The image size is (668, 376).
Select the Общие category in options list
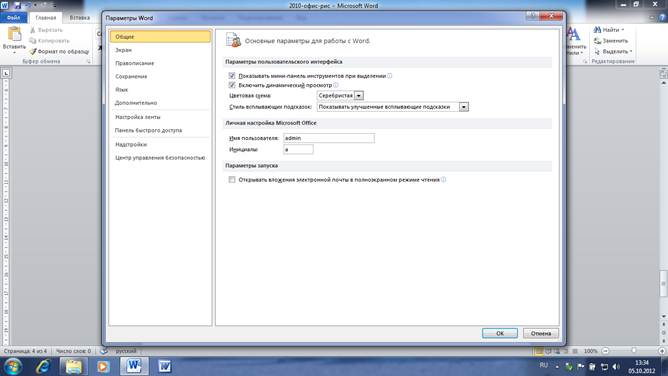click(160, 37)
